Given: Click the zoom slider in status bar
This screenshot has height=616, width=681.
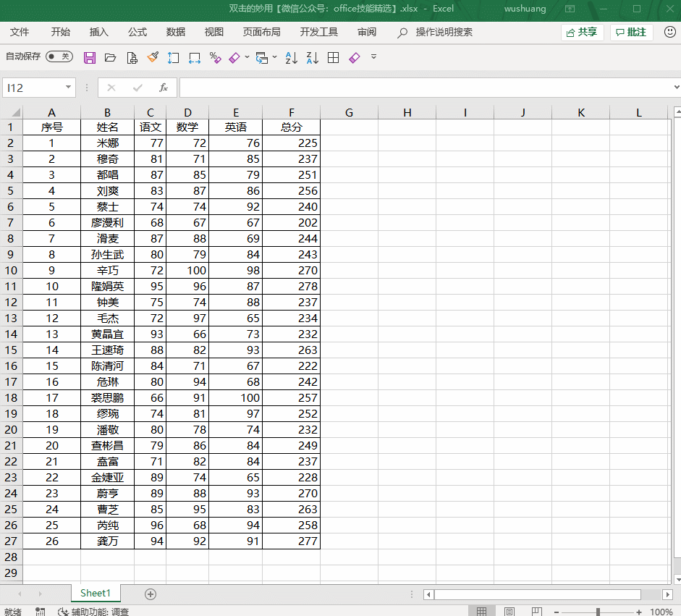Looking at the screenshot, I should point(598,612).
